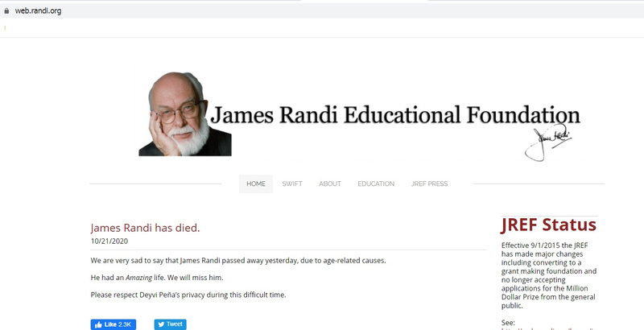Screen dimensions: 644x330
Task: Click the James Randi Educational Foundation title
Action: pos(395,114)
